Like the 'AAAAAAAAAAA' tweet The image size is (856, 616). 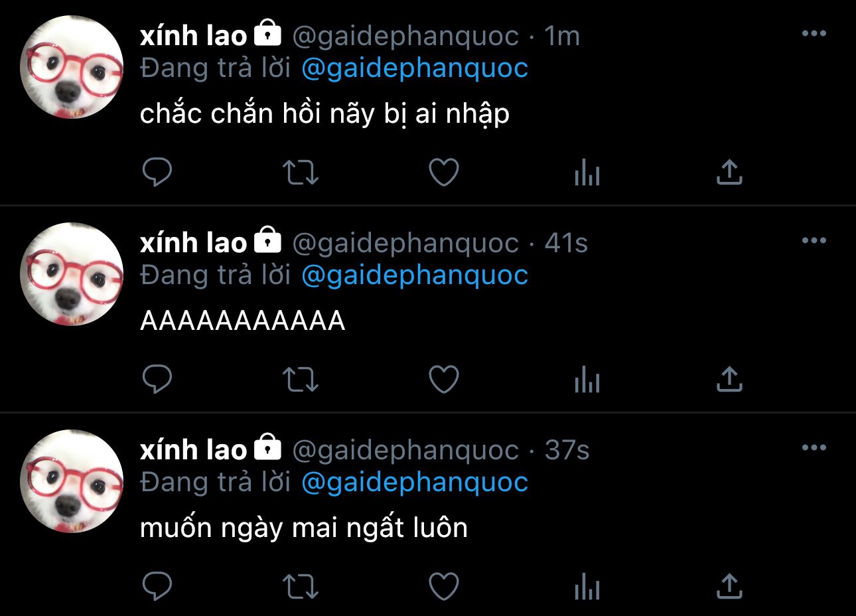pyautogui.click(x=443, y=380)
